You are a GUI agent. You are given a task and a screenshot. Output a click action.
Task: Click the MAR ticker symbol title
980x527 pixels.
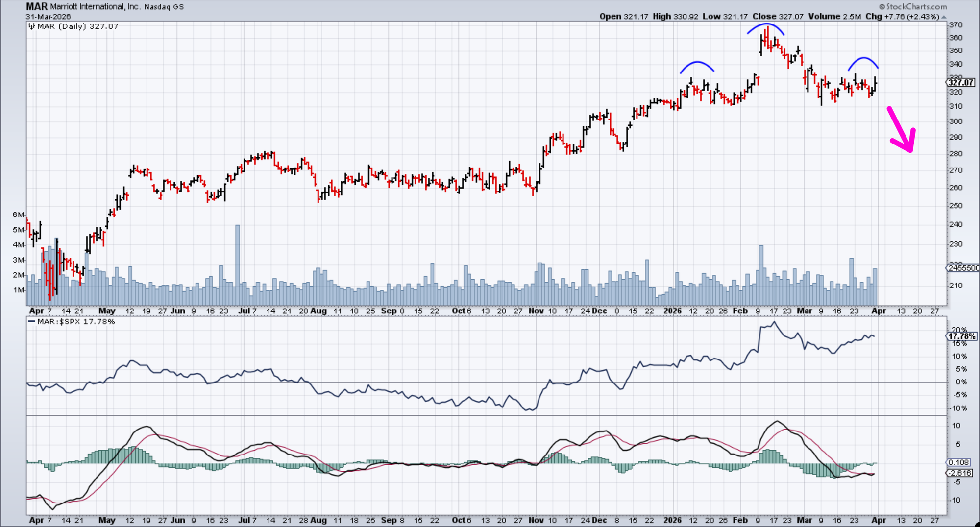[37, 7]
